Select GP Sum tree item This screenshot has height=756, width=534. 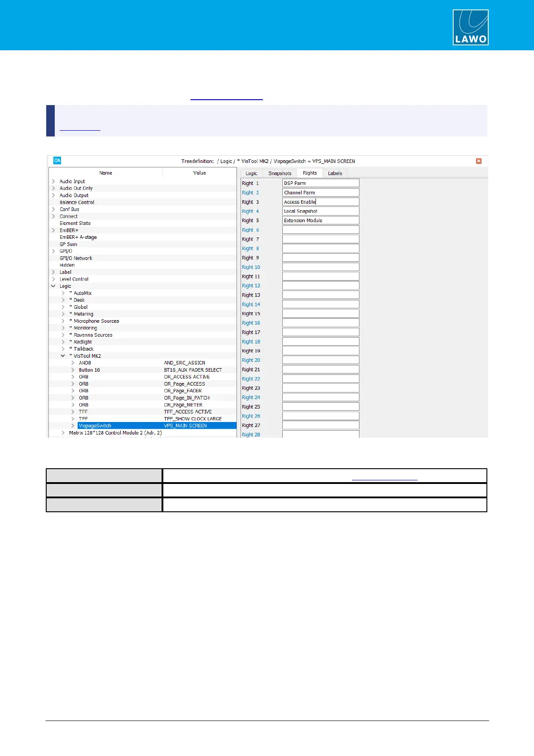tap(68, 244)
